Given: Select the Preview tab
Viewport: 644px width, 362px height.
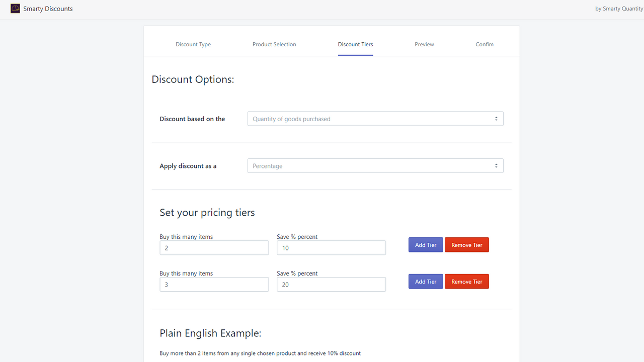Looking at the screenshot, I should click(x=424, y=44).
